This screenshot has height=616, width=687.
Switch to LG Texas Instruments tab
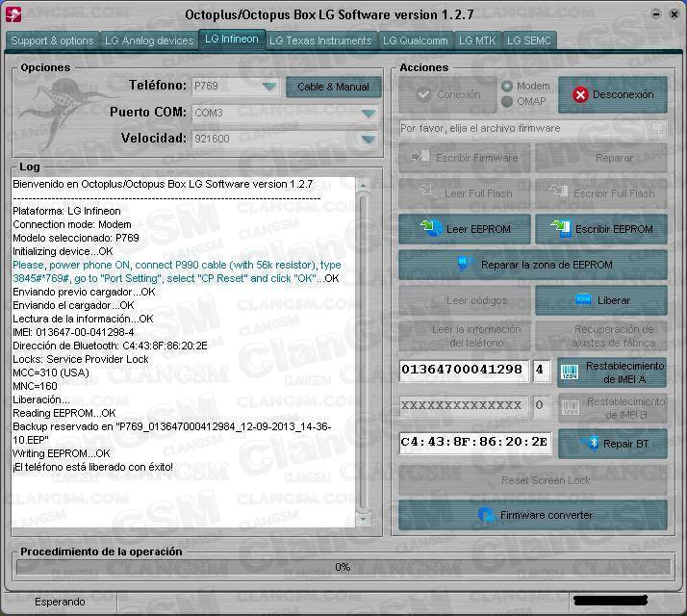(320, 40)
